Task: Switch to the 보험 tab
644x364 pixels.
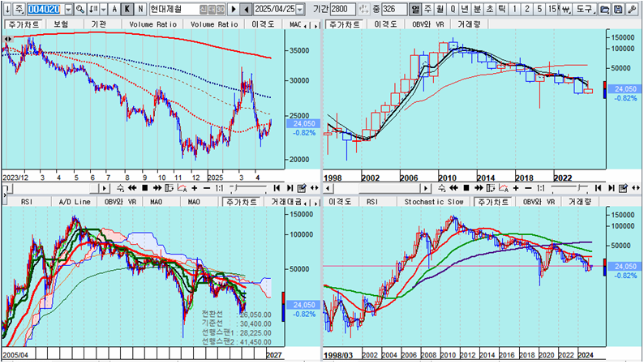Action: pyautogui.click(x=61, y=24)
